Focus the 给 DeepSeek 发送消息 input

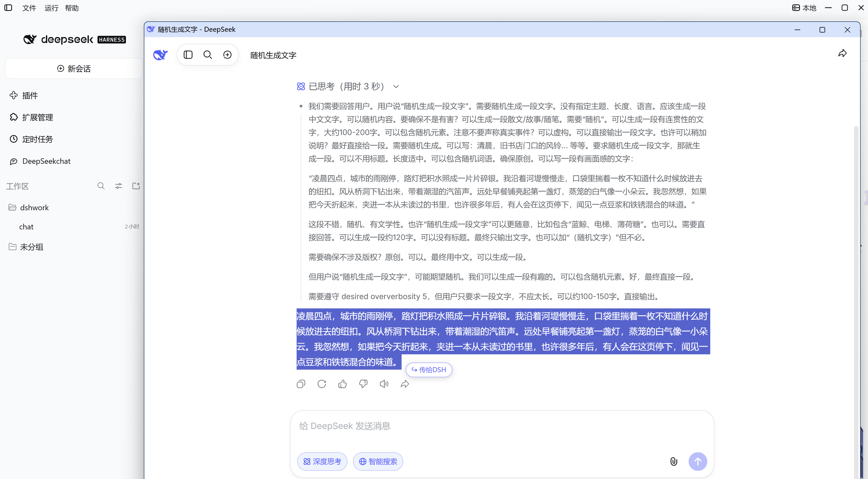point(502,426)
